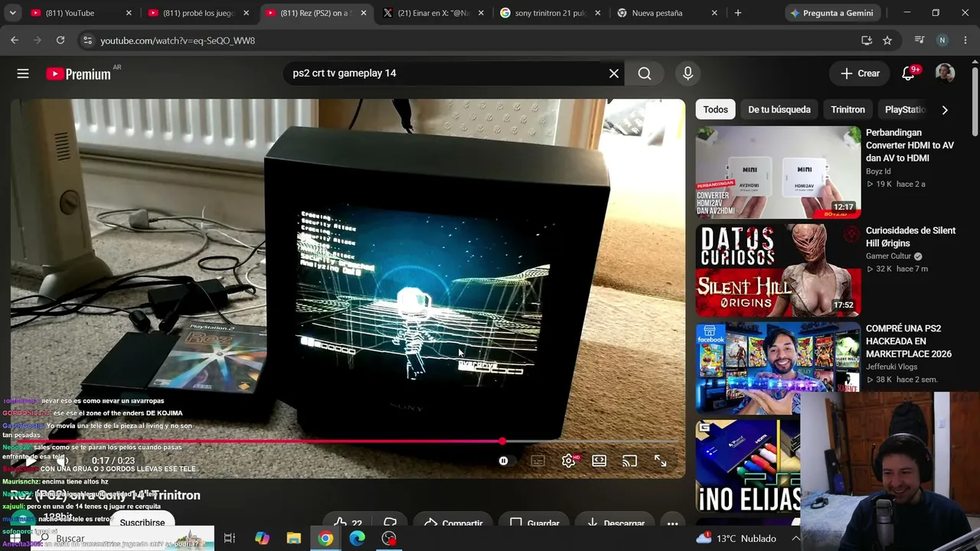
Task: Visit the 'Gamer Cultur' channel link
Action: (x=888, y=256)
